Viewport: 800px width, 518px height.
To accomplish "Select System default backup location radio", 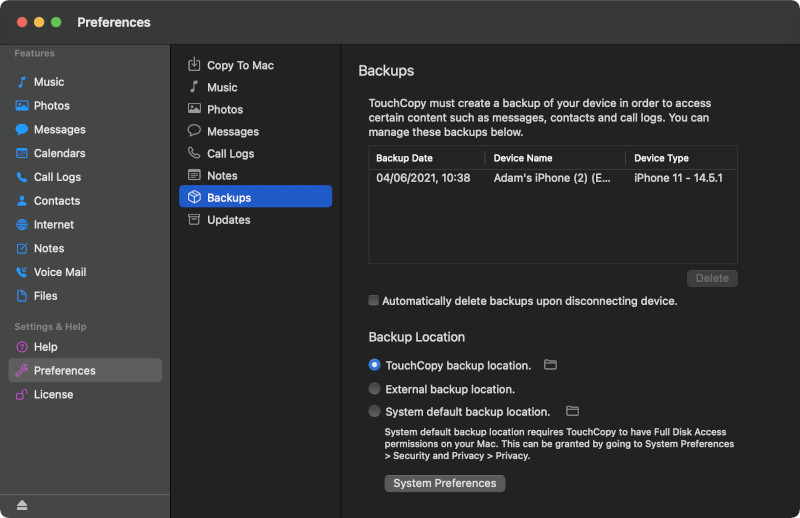I will (x=374, y=411).
